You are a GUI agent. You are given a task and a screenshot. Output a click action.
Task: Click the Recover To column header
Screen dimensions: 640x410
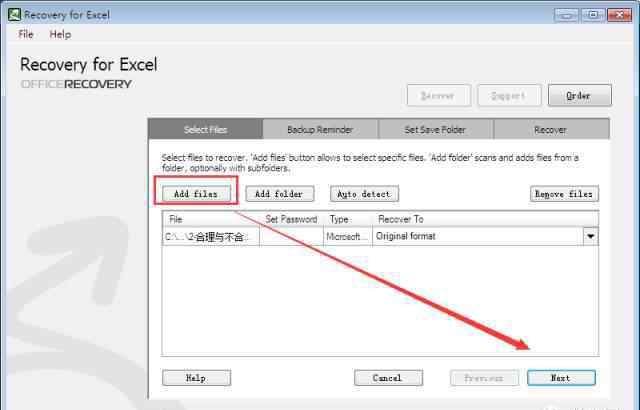(485, 219)
